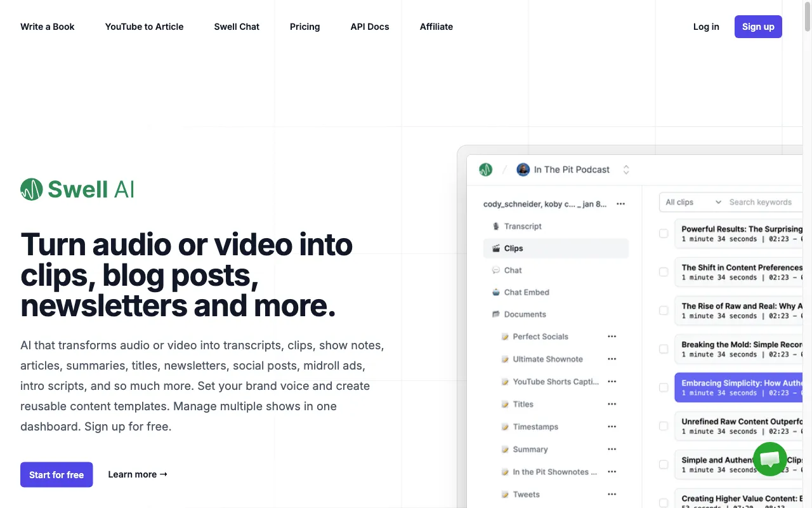Screen dimensions: 812x508
Task: Open three-dot menu for YouTube Shorts Capti...
Action: tap(612, 382)
